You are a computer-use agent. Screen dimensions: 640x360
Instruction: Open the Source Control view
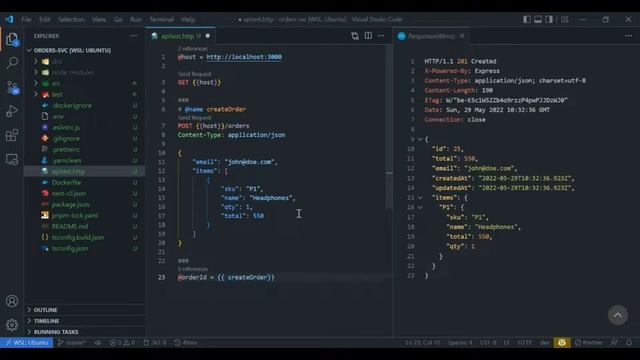click(12, 87)
